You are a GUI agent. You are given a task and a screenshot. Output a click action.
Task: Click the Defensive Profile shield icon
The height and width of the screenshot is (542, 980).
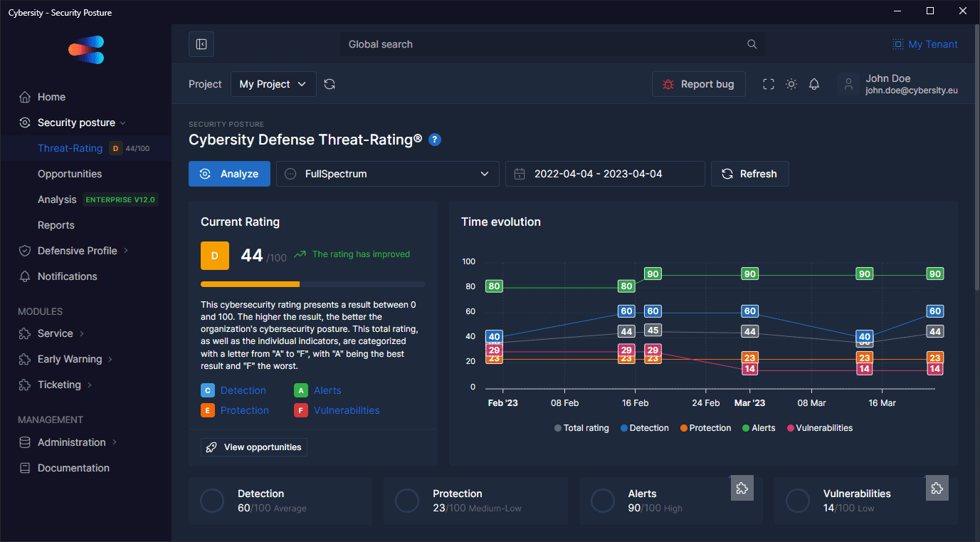(25, 251)
